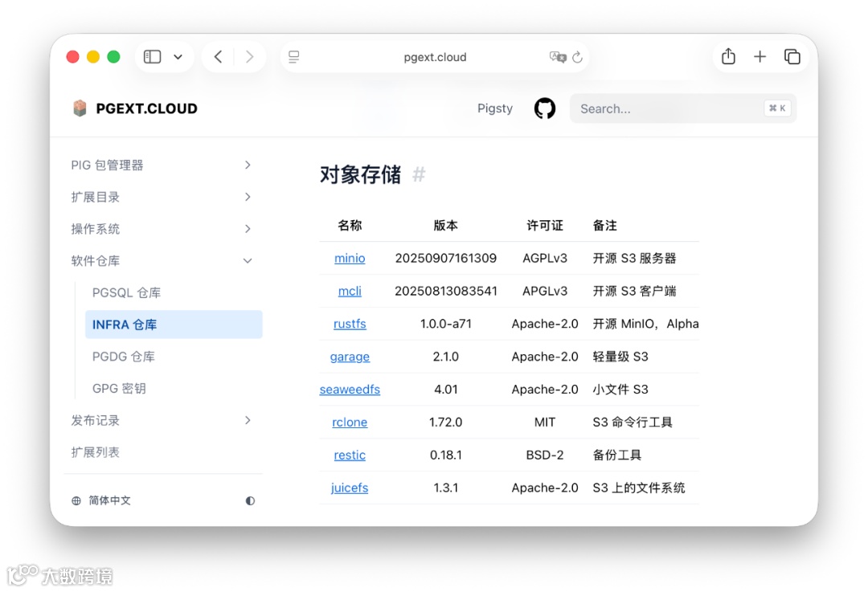868x592 pixels.
Task: Open the sidebar options dropdown arrow
Action: [178, 57]
